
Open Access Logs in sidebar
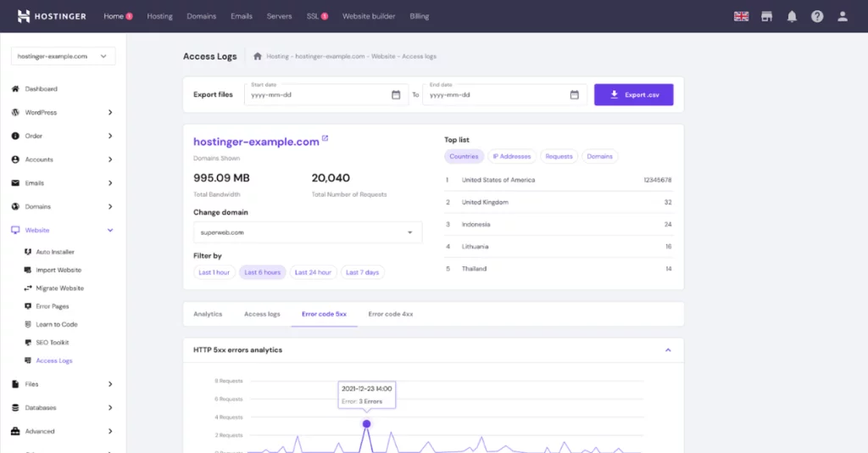coord(54,361)
